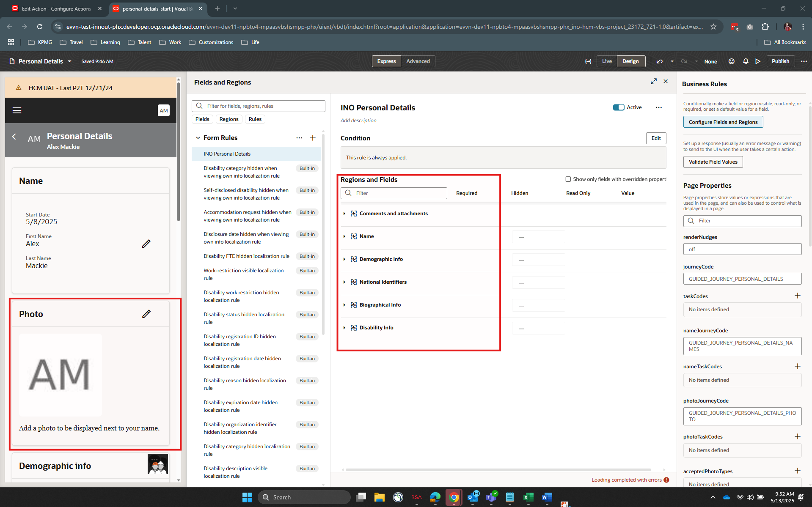Expand the Disability Info region

point(344,328)
